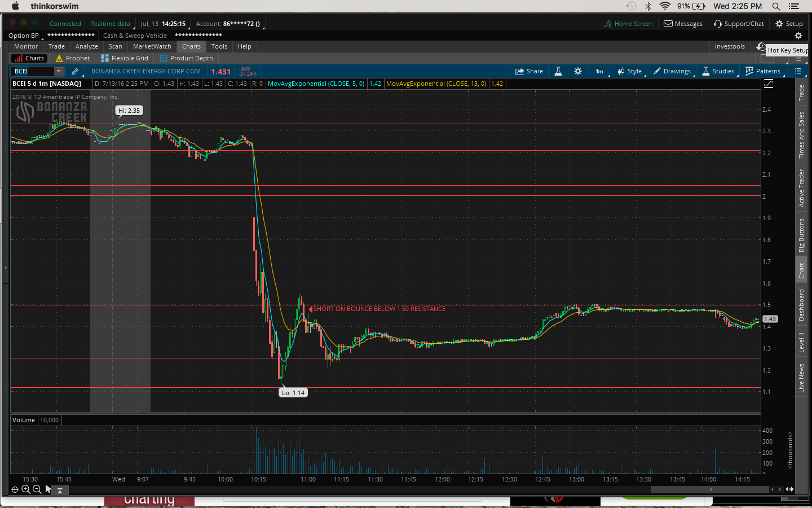Click the Share chart button
The width and height of the screenshot is (812, 508).
tap(529, 71)
